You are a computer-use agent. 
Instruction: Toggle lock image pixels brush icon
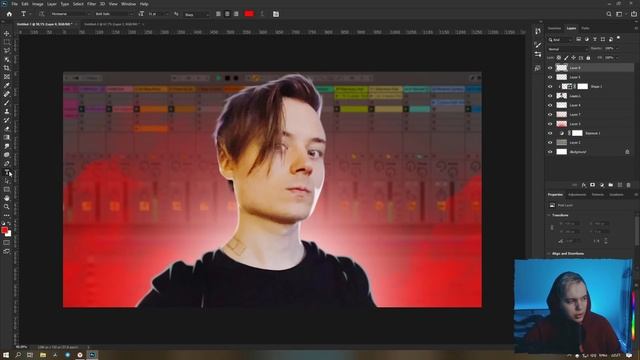566,58
